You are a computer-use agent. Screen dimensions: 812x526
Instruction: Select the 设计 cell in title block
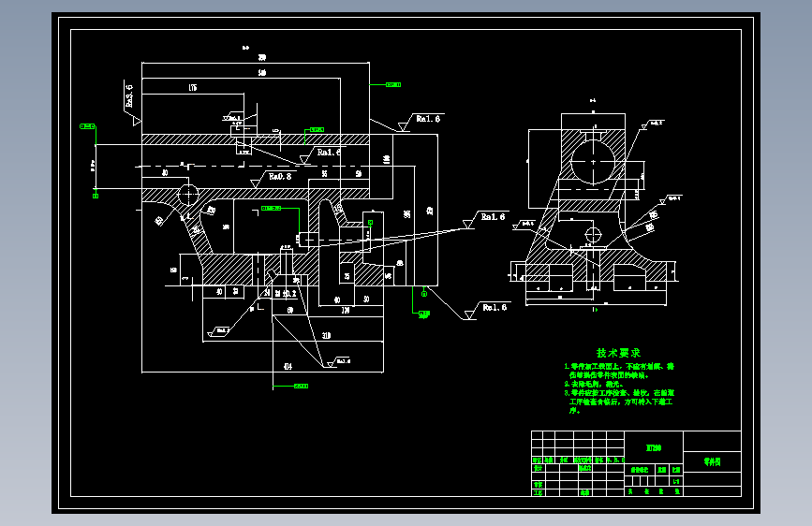(538, 468)
